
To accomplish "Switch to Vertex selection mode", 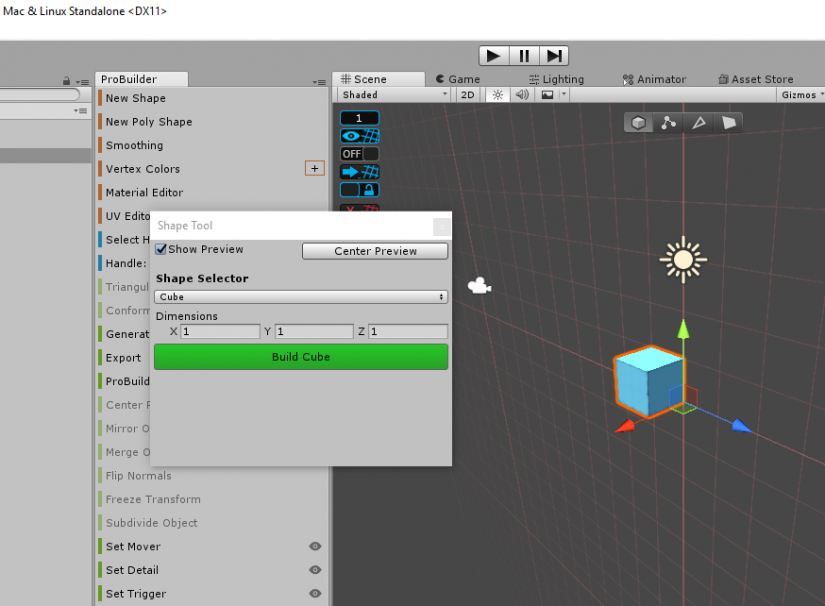I will [668, 122].
